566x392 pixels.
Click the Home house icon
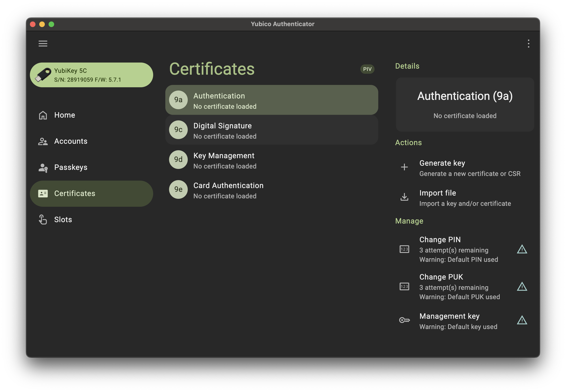[43, 115]
